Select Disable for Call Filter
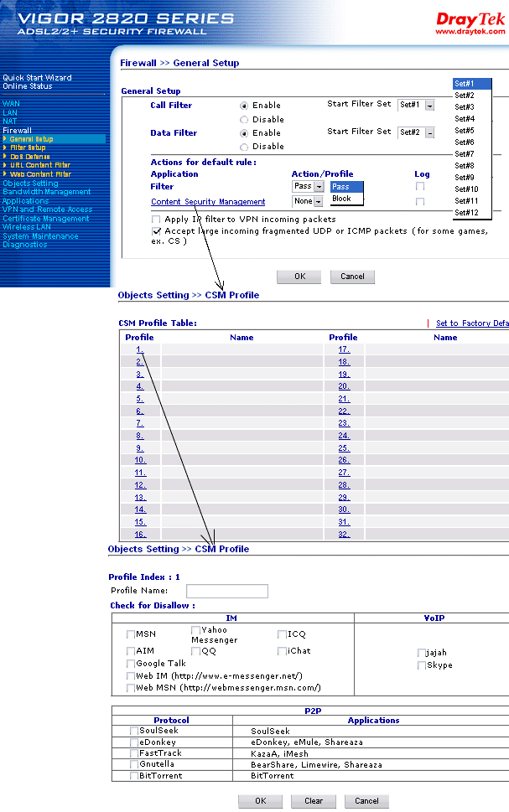Screen dimensions: 509x812 click(x=244, y=120)
